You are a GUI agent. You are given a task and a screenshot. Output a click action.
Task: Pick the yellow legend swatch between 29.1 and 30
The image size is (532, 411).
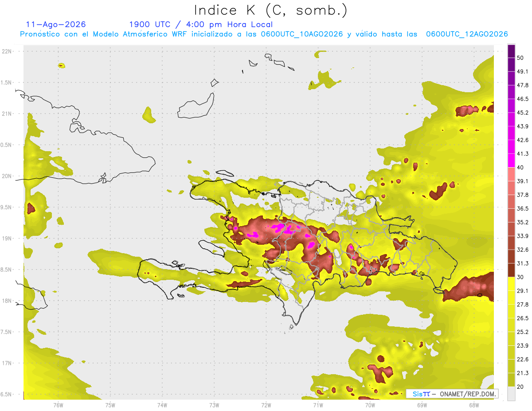[x=512, y=284]
